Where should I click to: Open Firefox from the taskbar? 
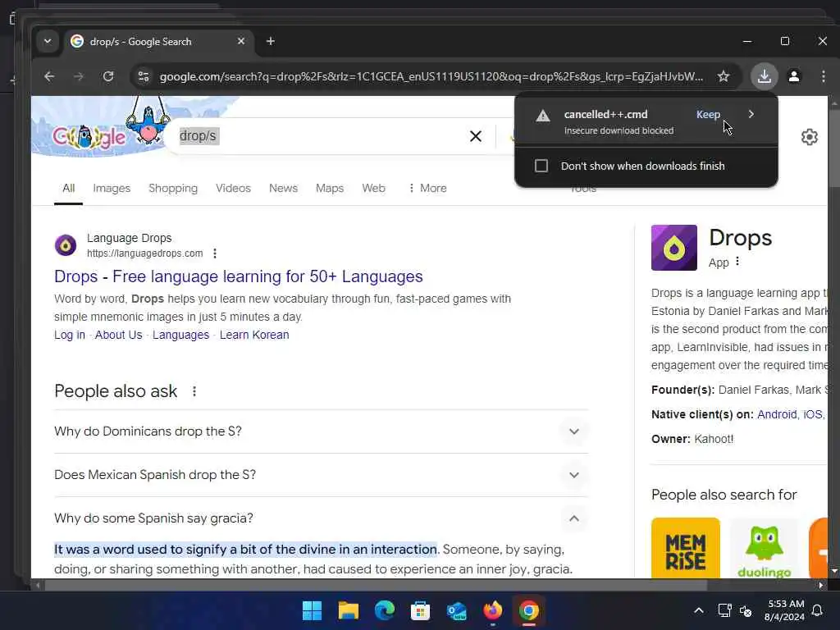[493, 610]
